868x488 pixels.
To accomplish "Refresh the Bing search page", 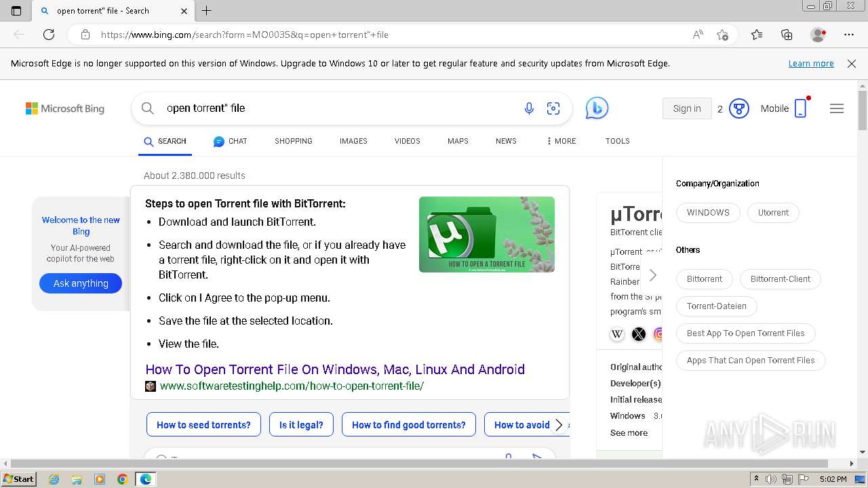I will coord(49,35).
